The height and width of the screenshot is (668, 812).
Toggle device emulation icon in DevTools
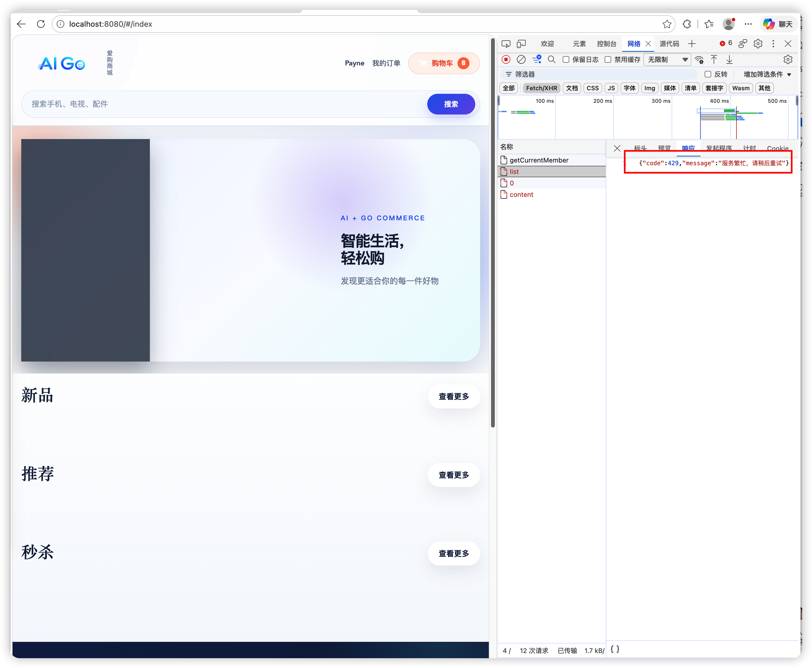click(x=521, y=44)
